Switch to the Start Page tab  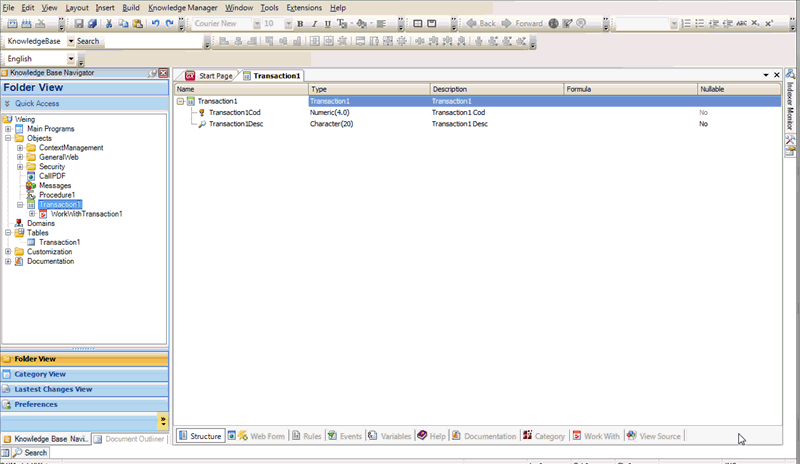(x=209, y=76)
